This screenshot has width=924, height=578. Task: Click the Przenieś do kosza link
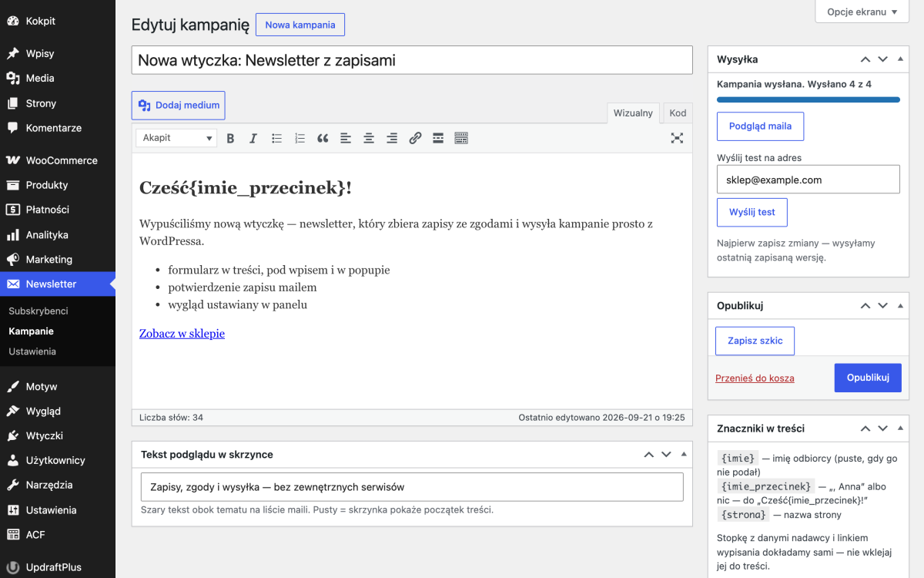click(755, 378)
